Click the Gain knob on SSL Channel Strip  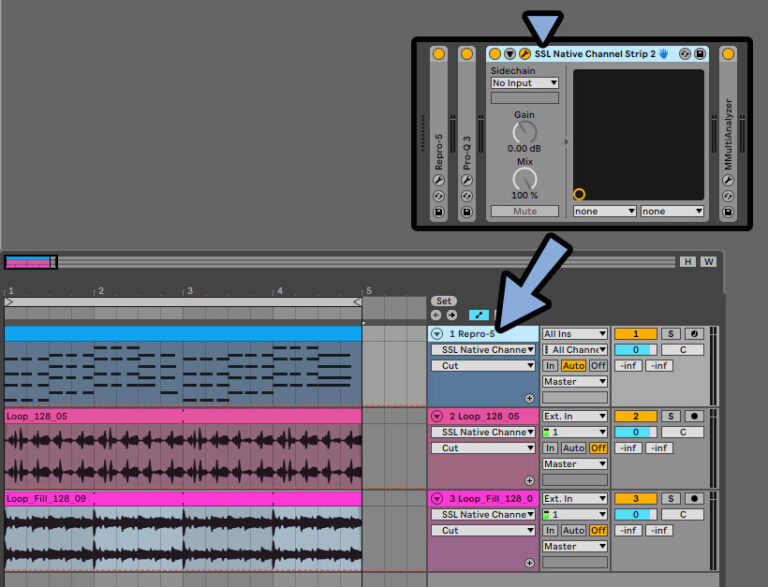tap(524, 132)
